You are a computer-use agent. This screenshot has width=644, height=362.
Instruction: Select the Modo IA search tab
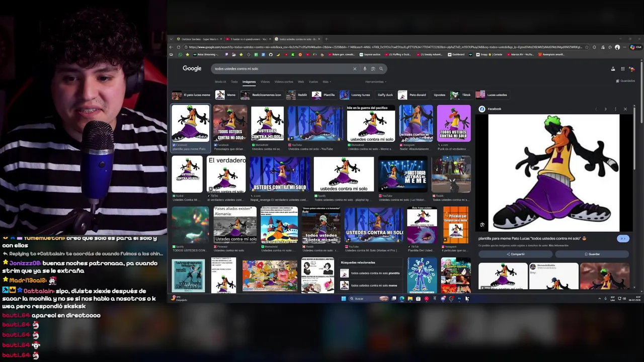[x=220, y=82]
